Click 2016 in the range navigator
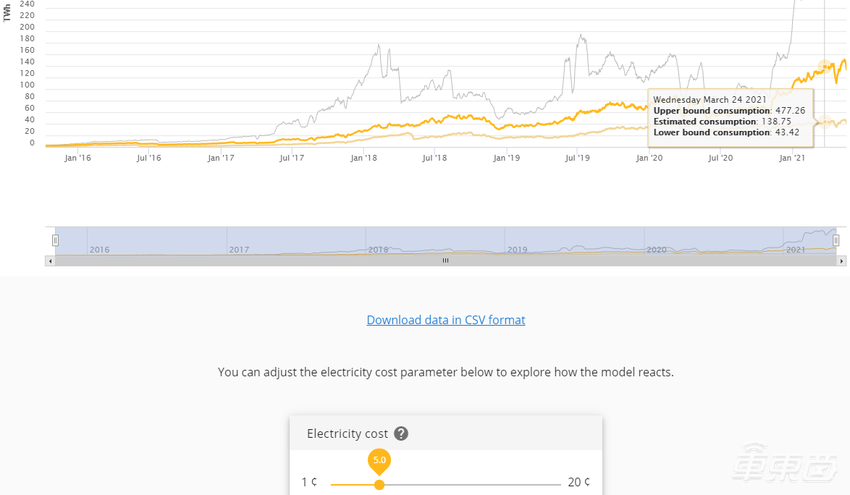Image resolution: width=850 pixels, height=495 pixels. point(99,249)
